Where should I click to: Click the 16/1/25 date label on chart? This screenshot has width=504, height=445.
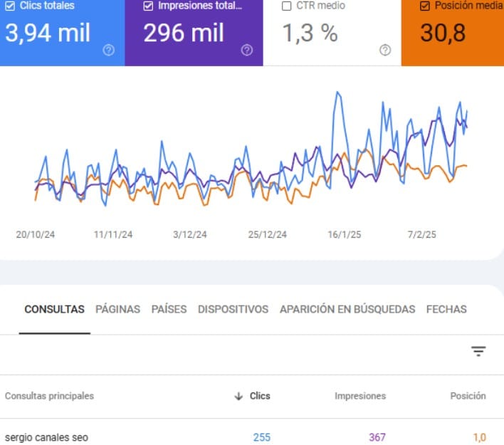click(345, 234)
